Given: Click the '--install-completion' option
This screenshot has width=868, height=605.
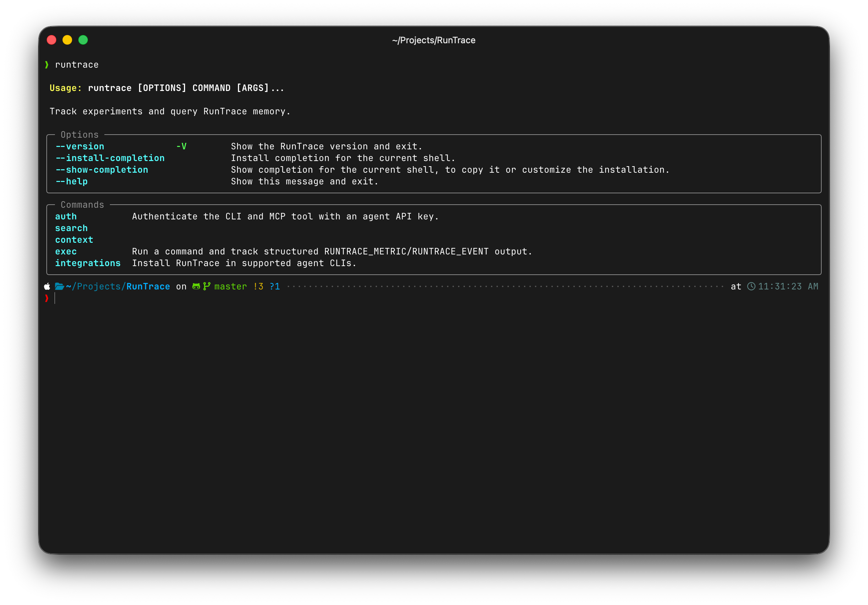Looking at the screenshot, I should [x=110, y=158].
